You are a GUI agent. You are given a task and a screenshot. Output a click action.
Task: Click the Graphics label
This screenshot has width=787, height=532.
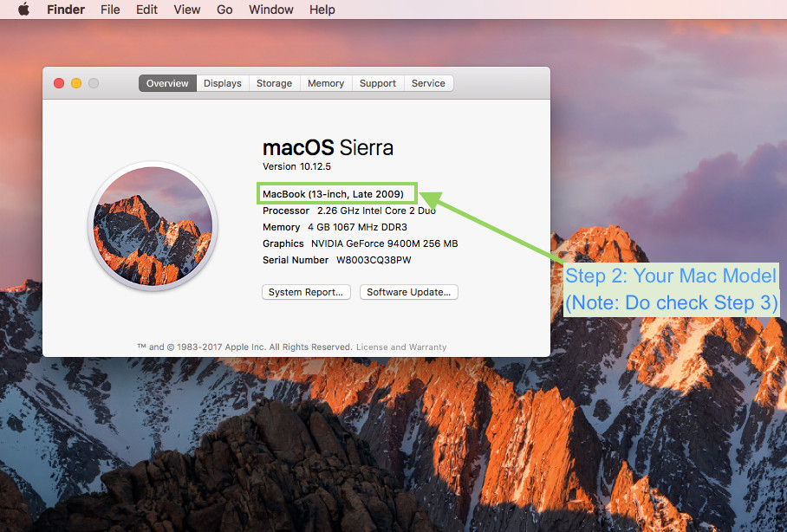coord(283,244)
